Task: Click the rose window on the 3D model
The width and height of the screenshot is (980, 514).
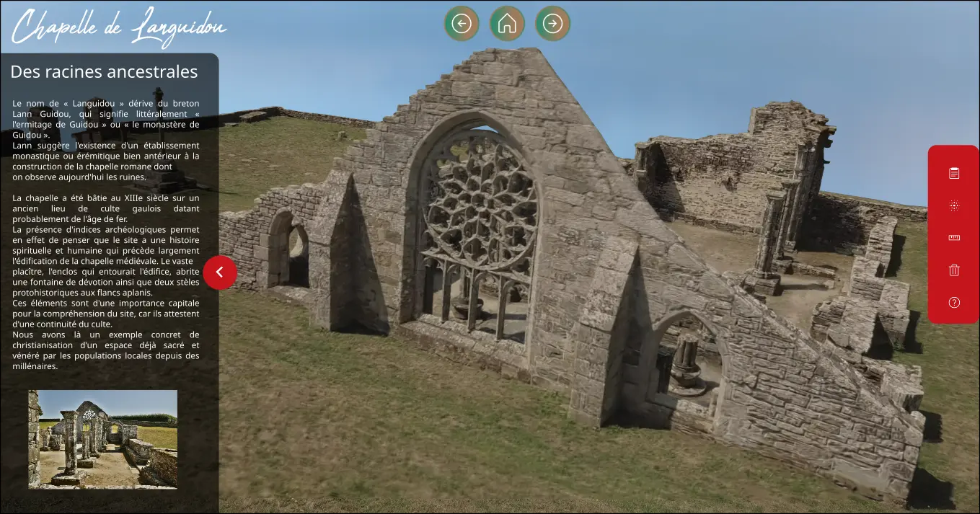Action: 479,200
